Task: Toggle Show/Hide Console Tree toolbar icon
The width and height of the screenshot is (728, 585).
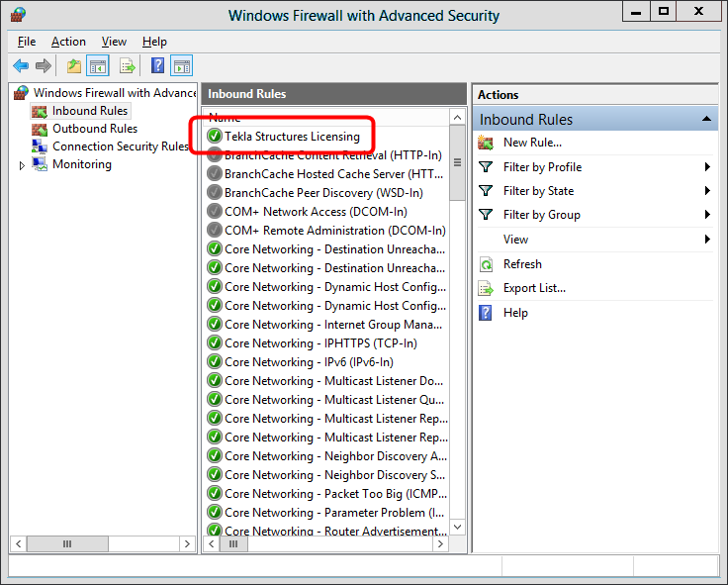Action: point(97,66)
